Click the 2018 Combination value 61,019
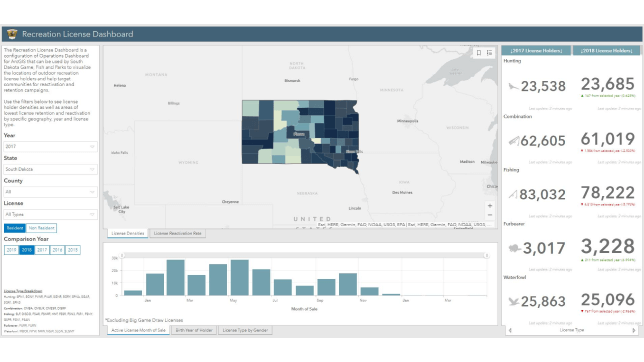644x362 pixels. (608, 139)
